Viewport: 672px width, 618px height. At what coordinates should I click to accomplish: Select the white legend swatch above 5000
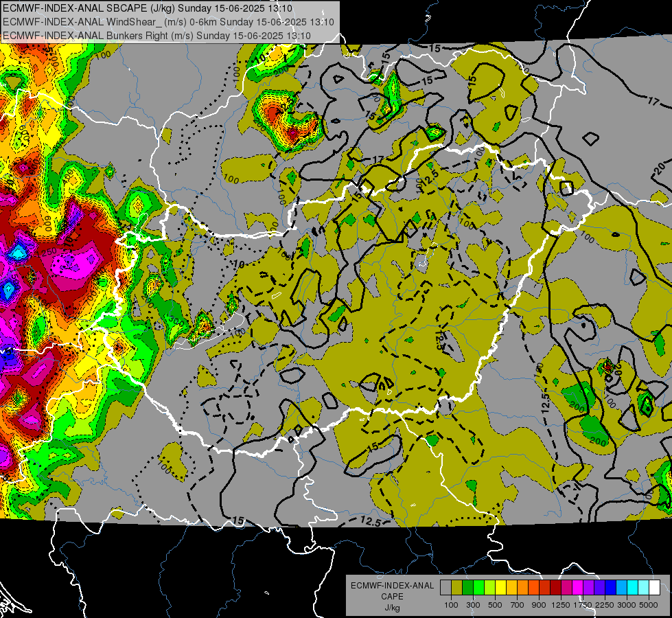coord(654,588)
